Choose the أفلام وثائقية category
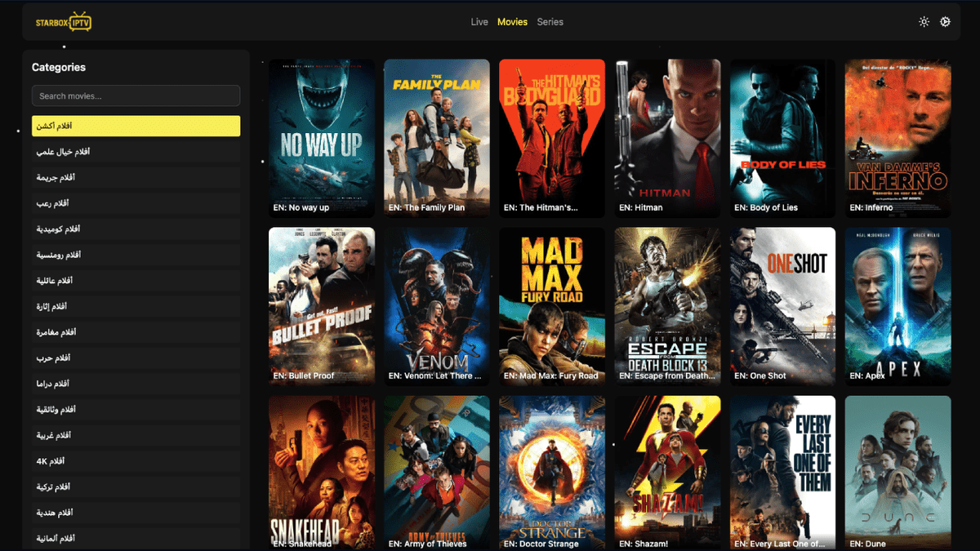This screenshot has width=980, height=551. 136,410
